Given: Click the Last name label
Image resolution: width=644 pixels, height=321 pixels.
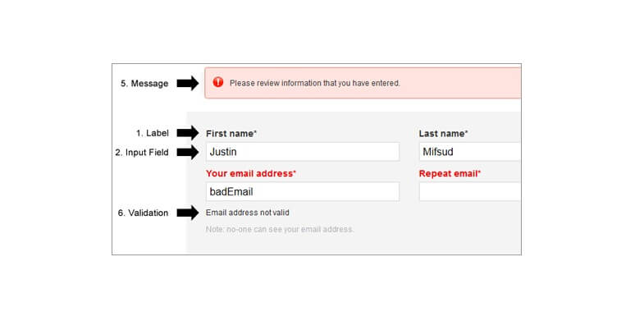Looking at the screenshot, I should [443, 134].
